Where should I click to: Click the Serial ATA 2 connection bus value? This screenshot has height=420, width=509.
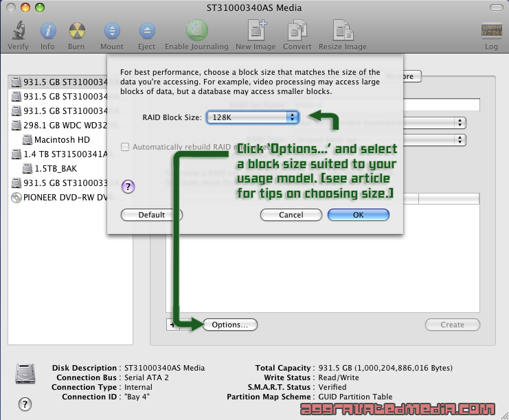tap(146, 377)
